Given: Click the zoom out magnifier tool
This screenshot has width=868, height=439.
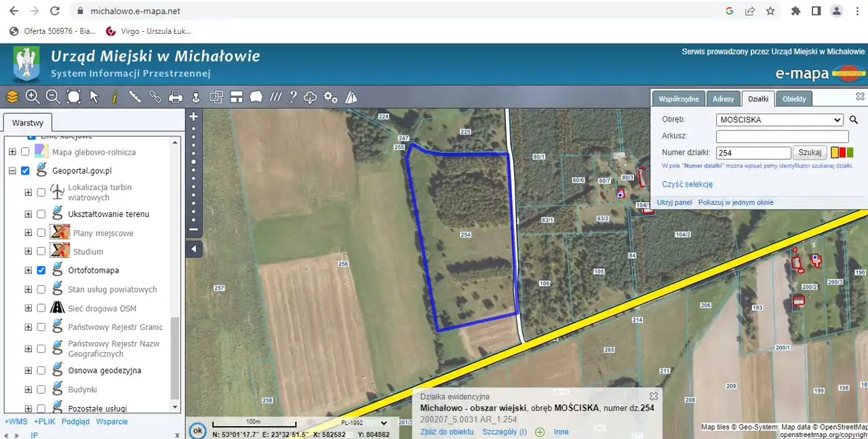Looking at the screenshot, I should [53, 96].
